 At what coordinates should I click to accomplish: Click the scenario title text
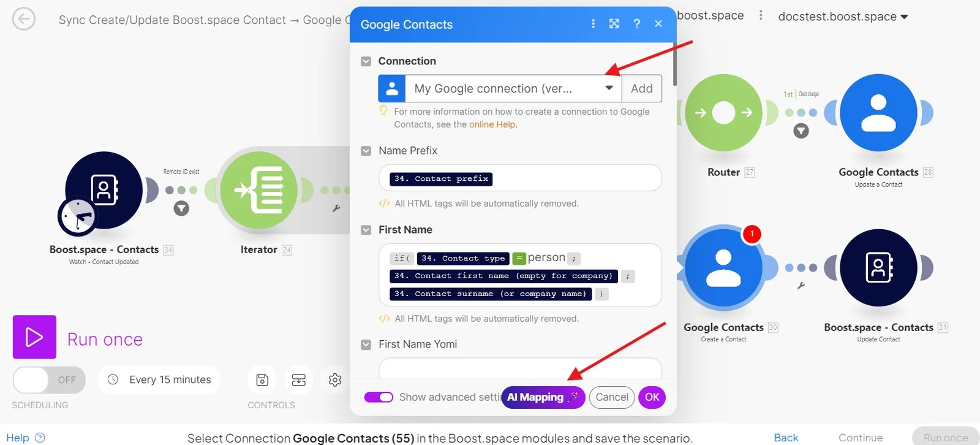click(x=204, y=20)
